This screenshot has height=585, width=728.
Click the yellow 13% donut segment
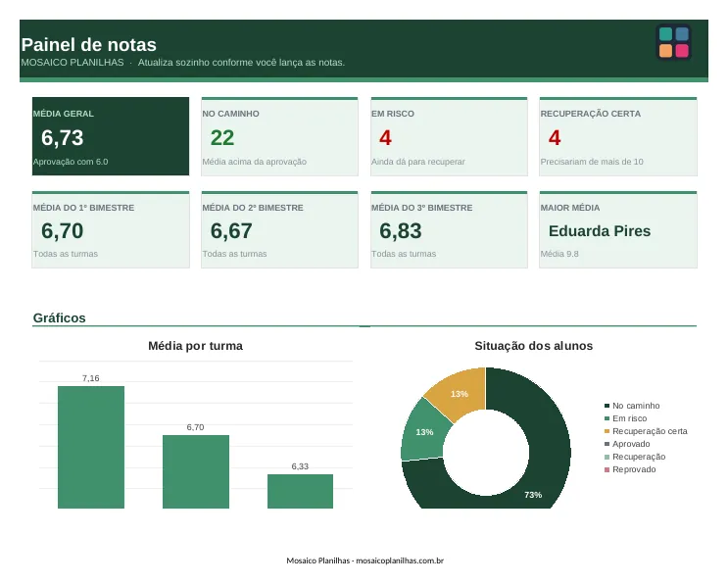point(460,394)
